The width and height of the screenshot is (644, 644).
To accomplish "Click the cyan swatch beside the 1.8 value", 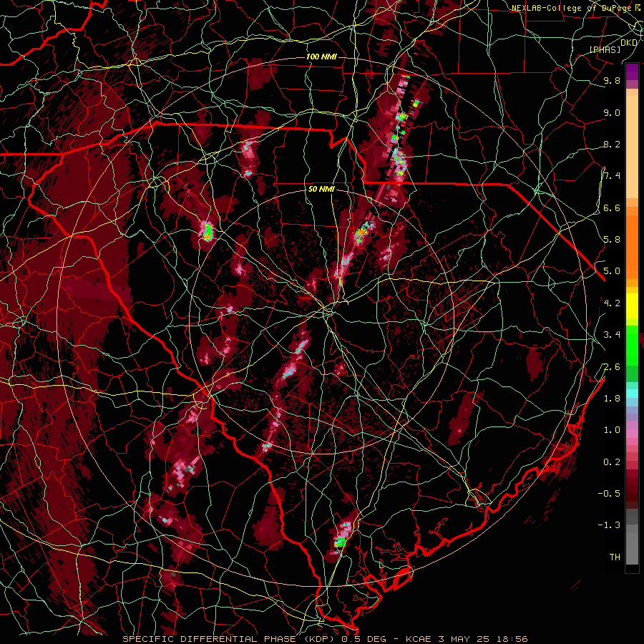I will coord(632,394).
